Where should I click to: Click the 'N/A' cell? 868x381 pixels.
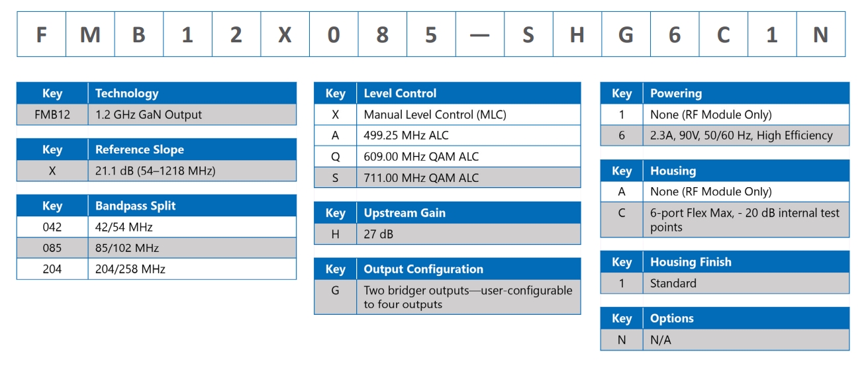point(746,340)
